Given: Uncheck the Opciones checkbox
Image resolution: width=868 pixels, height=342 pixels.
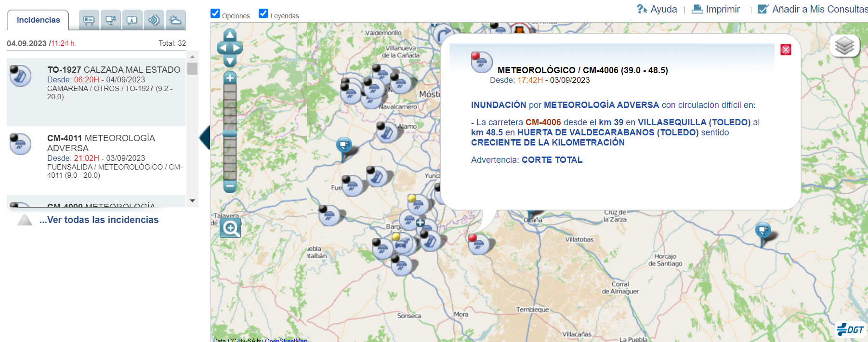Looking at the screenshot, I should tap(215, 13).
